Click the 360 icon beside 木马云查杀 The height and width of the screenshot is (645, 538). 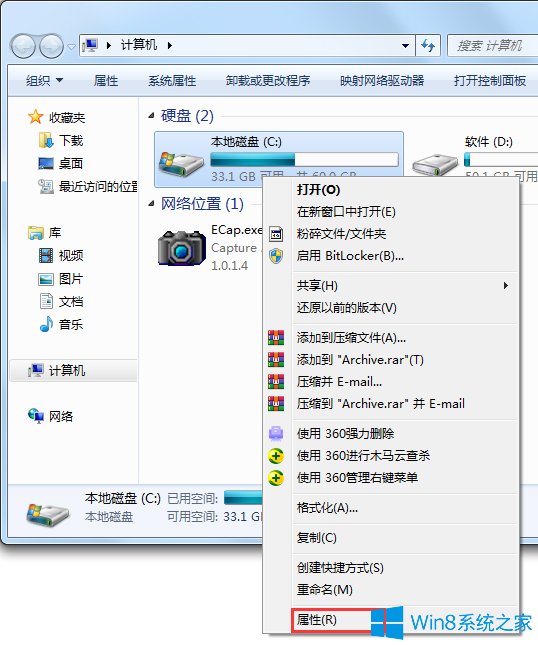[x=276, y=456]
